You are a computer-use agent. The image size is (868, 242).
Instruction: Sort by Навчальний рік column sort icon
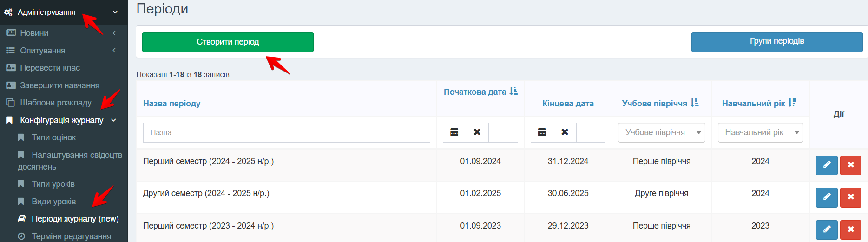[792, 103]
